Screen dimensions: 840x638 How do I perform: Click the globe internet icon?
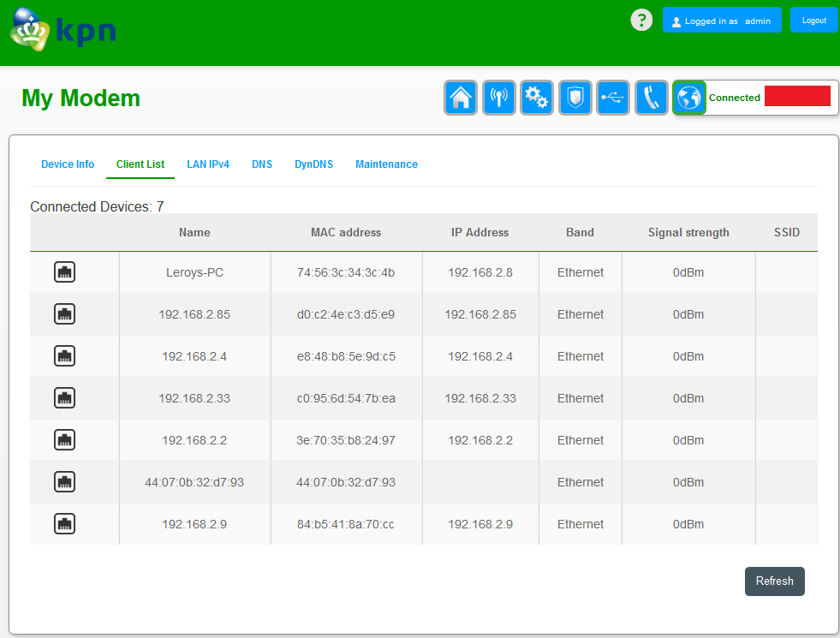click(689, 98)
